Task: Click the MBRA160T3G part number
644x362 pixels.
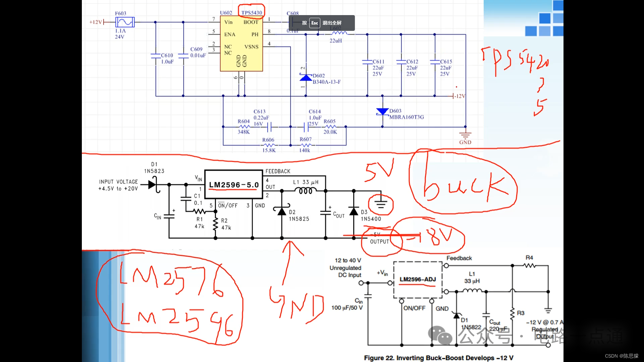Action: (407, 117)
